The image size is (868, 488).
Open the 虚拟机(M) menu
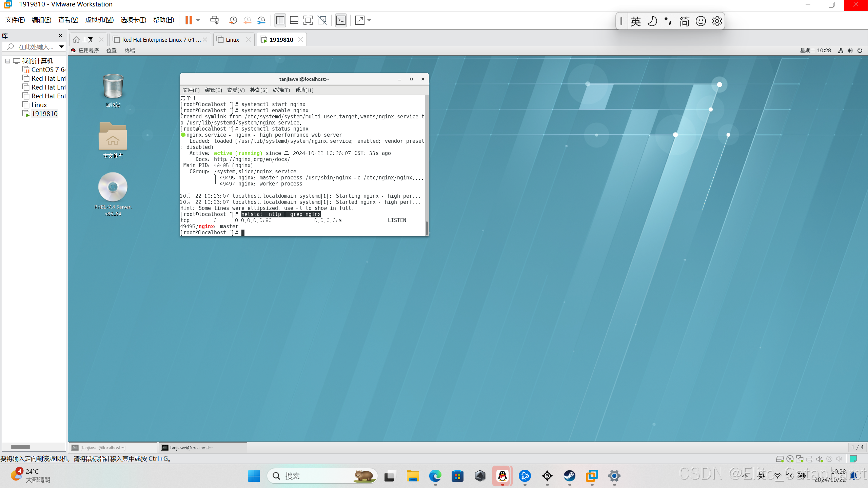(99, 20)
